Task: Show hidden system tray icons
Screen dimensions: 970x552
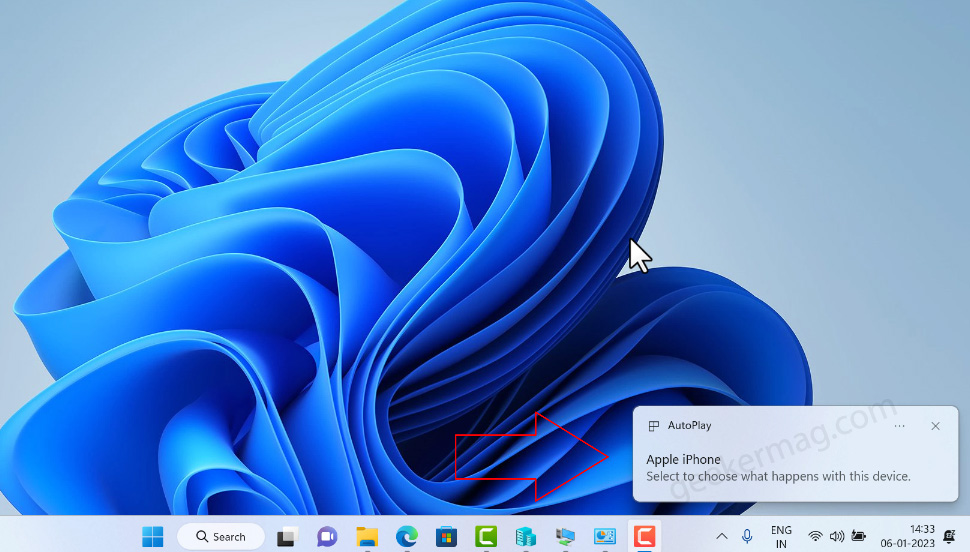Action: pyautogui.click(x=722, y=537)
